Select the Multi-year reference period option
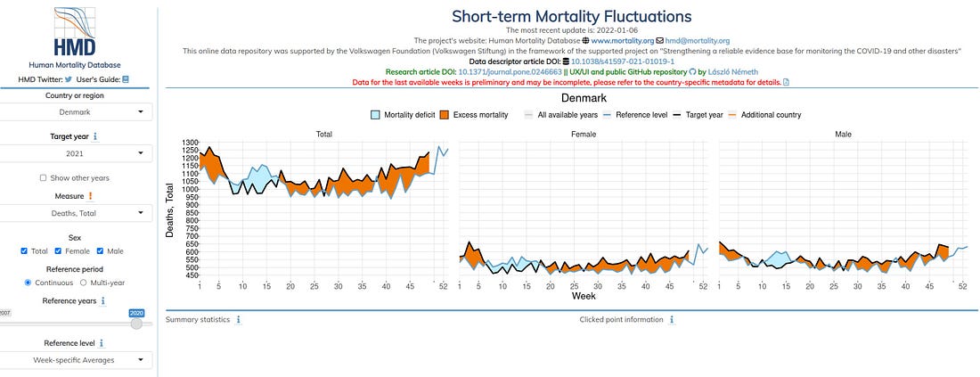 (83, 283)
